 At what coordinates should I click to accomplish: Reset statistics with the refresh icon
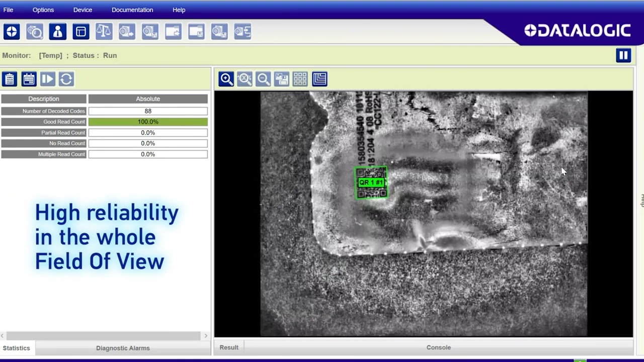click(66, 79)
